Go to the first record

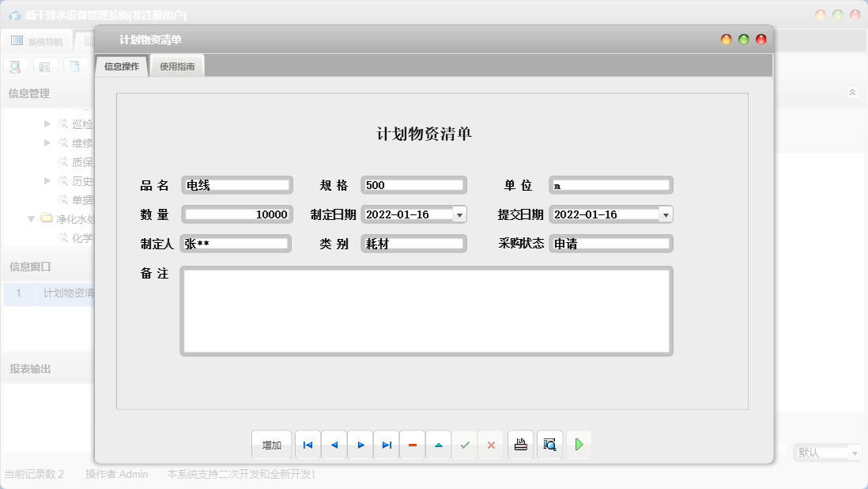coord(308,445)
